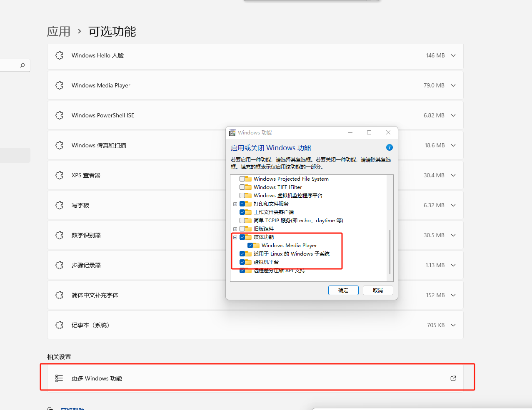Expand the Windows Hello 人脸 row chevron
Image resolution: width=532 pixels, height=410 pixels.
[453, 55]
